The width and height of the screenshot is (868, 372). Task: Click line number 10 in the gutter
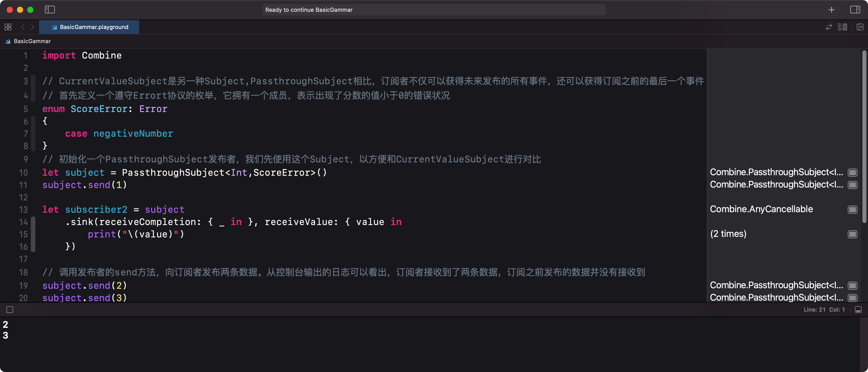point(23,173)
